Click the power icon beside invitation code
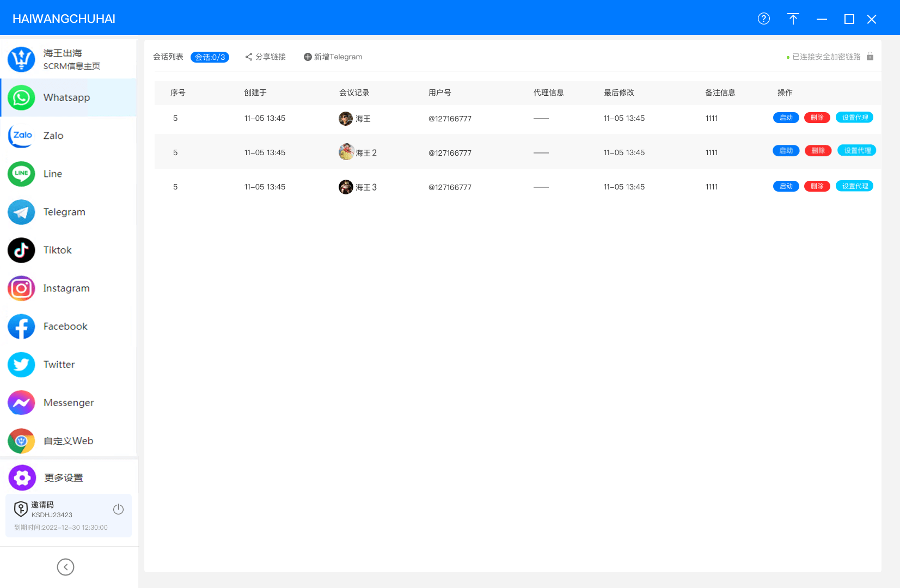Viewport: 900px width, 588px height. coord(118,509)
